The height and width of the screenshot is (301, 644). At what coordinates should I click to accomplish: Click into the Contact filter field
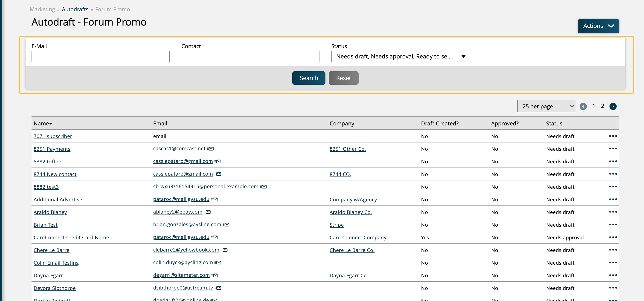tap(250, 57)
